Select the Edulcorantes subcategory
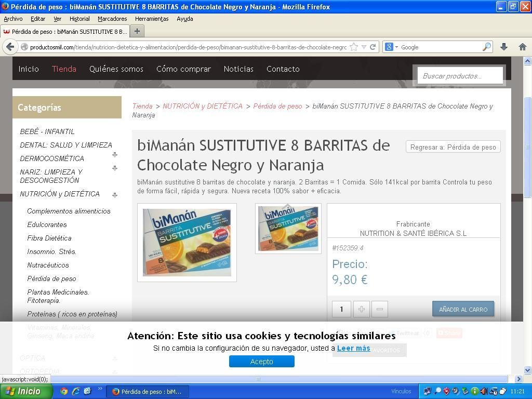532x399 pixels. pyautogui.click(x=47, y=224)
